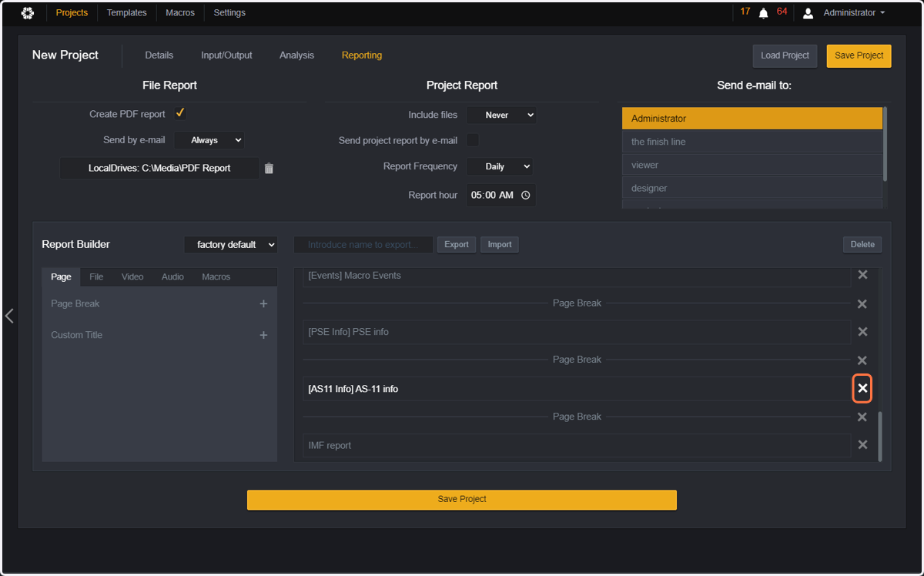
Task: Click the wide bottom Save Project button
Action: [x=462, y=499]
